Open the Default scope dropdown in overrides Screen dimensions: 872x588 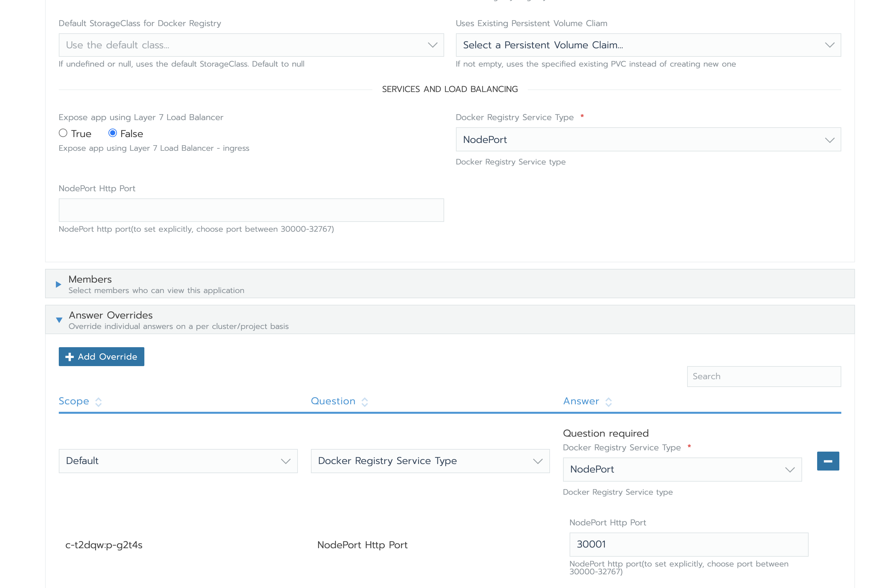178,461
